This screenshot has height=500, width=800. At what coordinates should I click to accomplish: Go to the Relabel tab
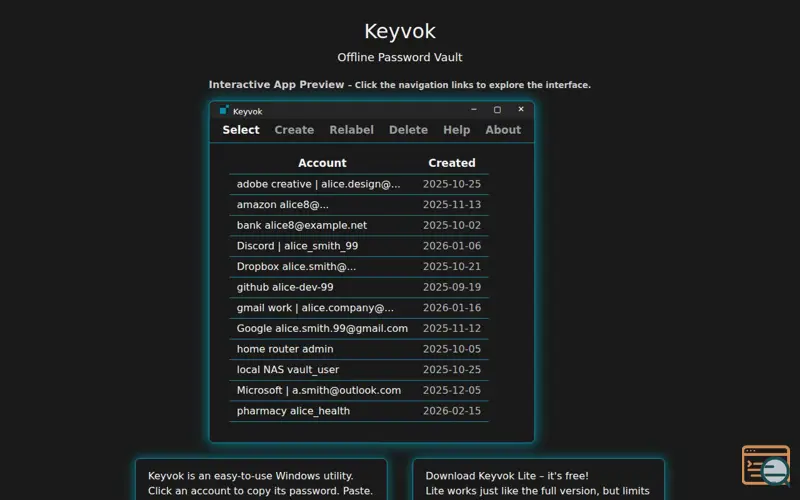point(352,130)
